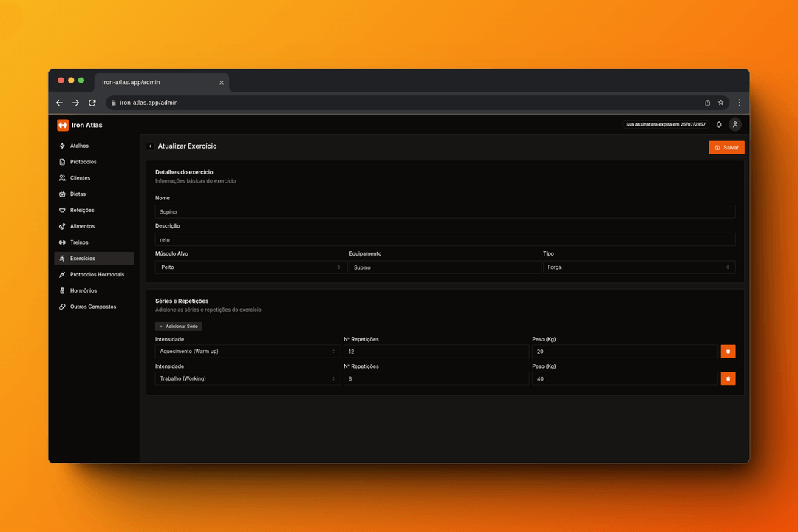Select the Clientes sidebar icon
The width and height of the screenshot is (798, 532).
click(x=63, y=177)
